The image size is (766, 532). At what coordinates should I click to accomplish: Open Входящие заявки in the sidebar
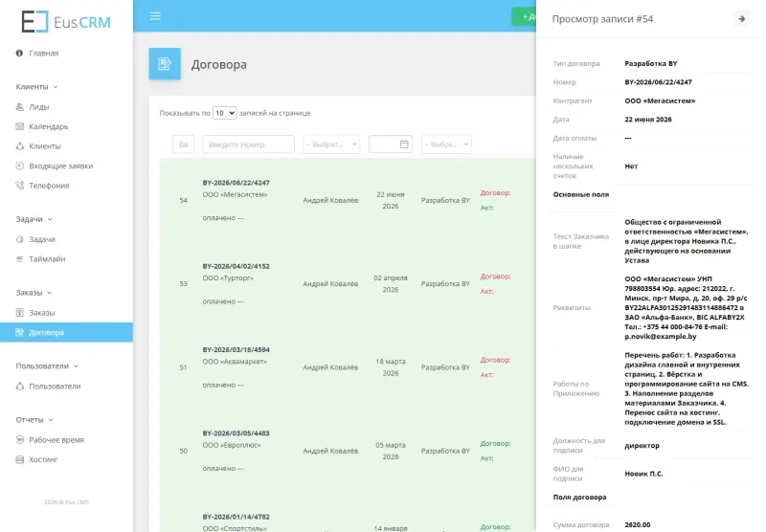point(60,166)
